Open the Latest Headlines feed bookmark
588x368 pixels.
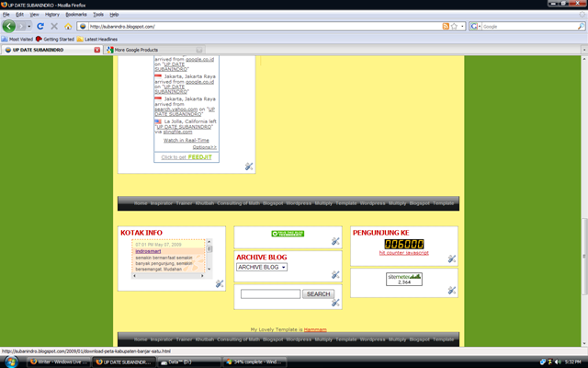click(x=97, y=39)
